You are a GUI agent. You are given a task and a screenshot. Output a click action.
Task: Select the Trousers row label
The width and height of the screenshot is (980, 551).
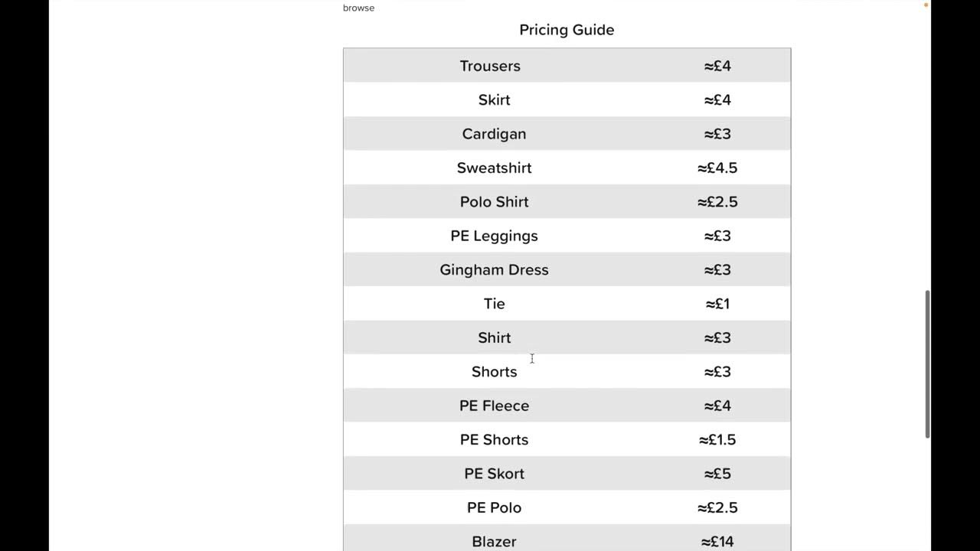[x=490, y=66]
